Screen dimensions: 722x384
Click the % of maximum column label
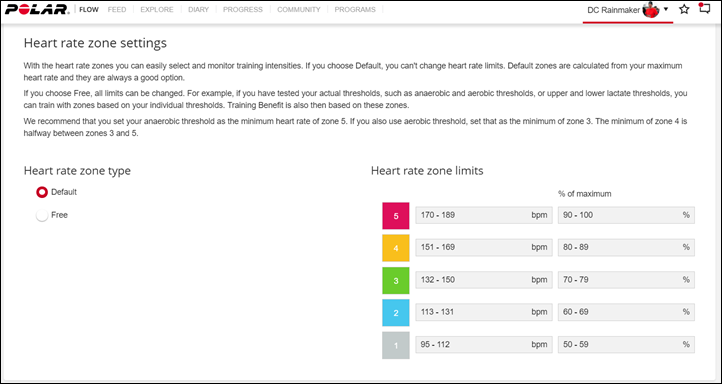pyautogui.click(x=585, y=194)
